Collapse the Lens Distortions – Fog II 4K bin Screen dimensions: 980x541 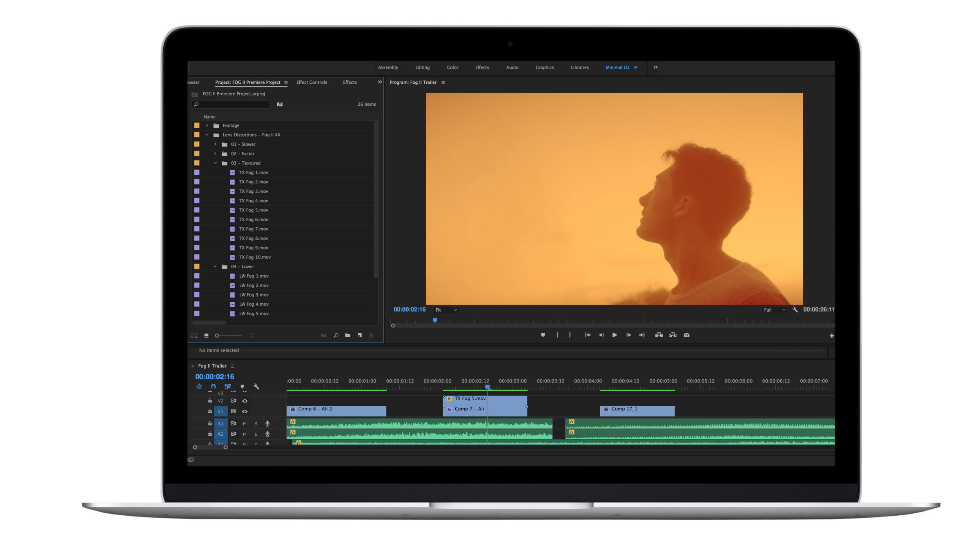click(x=207, y=135)
